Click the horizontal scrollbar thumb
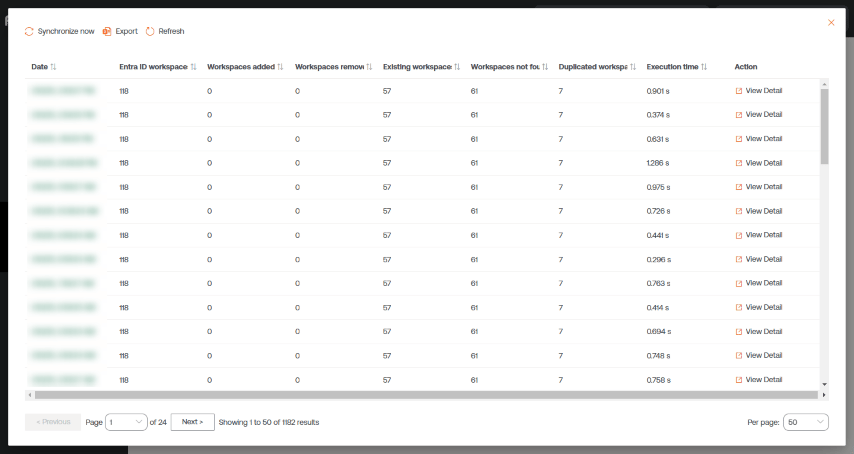854x454 pixels. click(x=426, y=395)
